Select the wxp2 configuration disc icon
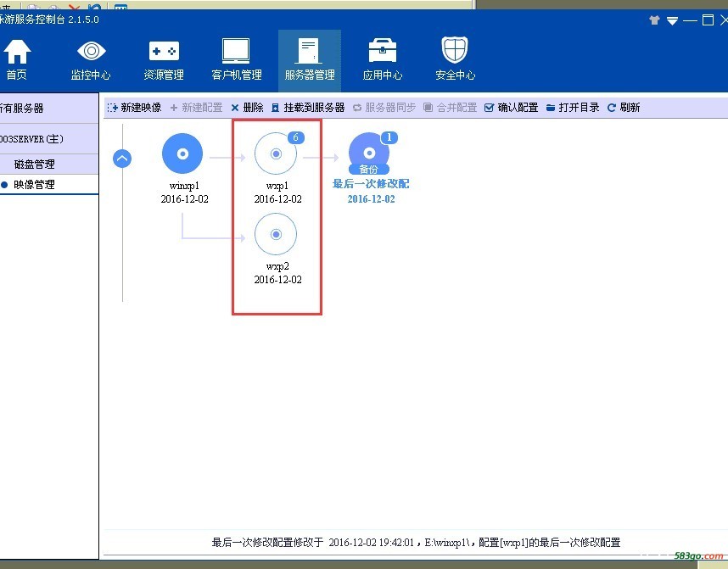Image resolution: width=728 pixels, height=569 pixels. (276, 234)
